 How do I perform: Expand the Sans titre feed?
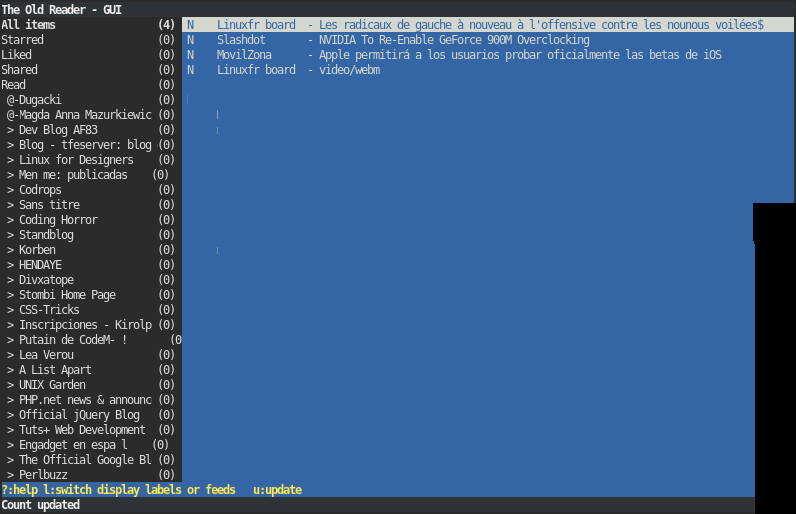coord(90,204)
